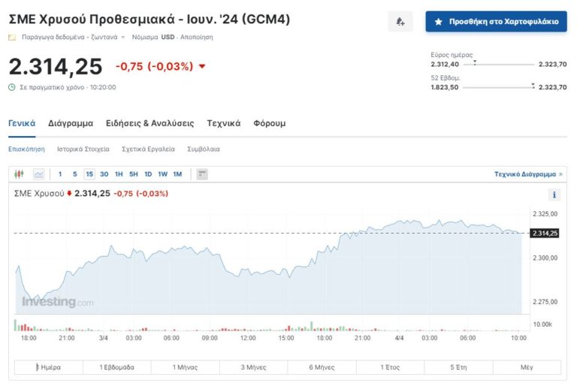Click the yellow derived-data flag icon

pyautogui.click(x=12, y=37)
